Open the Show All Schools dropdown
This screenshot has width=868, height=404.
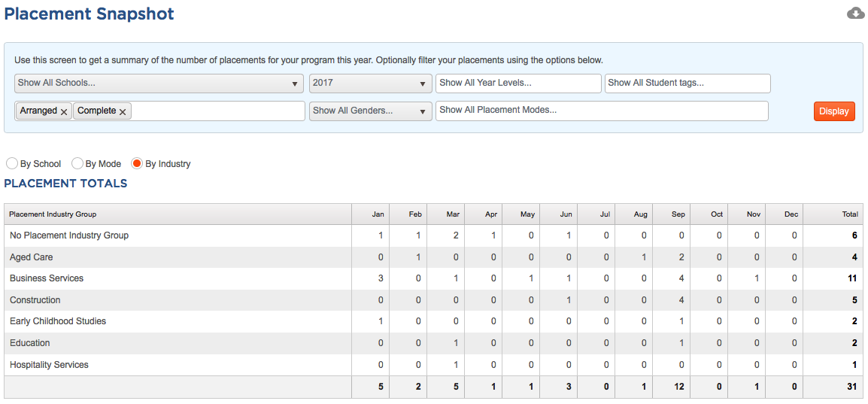(159, 83)
